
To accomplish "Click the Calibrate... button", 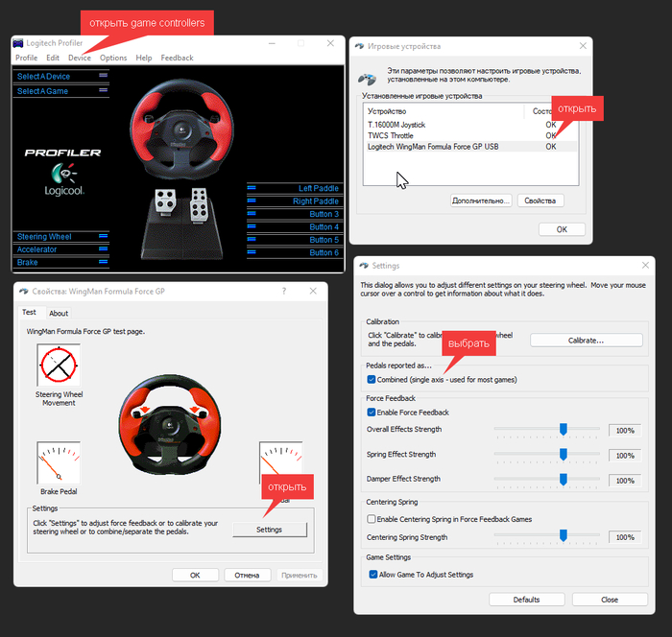I will pyautogui.click(x=586, y=341).
